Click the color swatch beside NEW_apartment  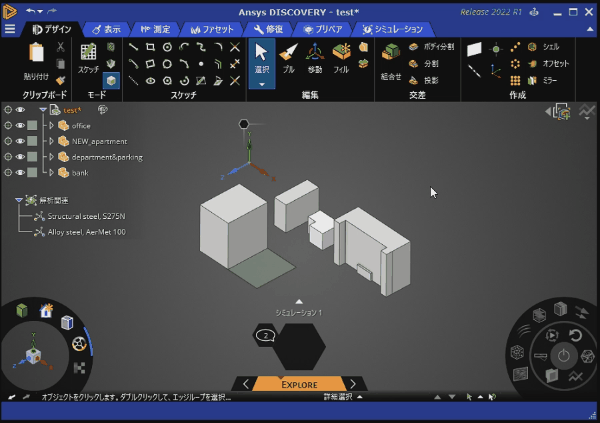[x=32, y=141]
